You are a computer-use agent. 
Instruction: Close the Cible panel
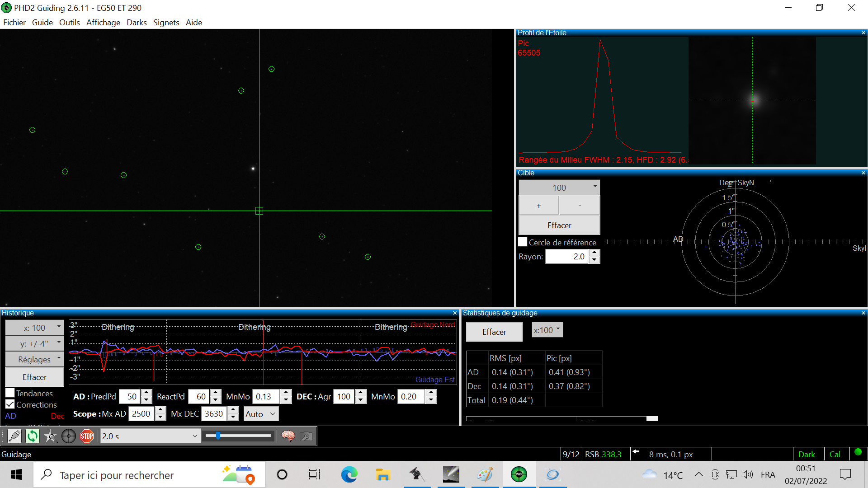click(x=863, y=173)
